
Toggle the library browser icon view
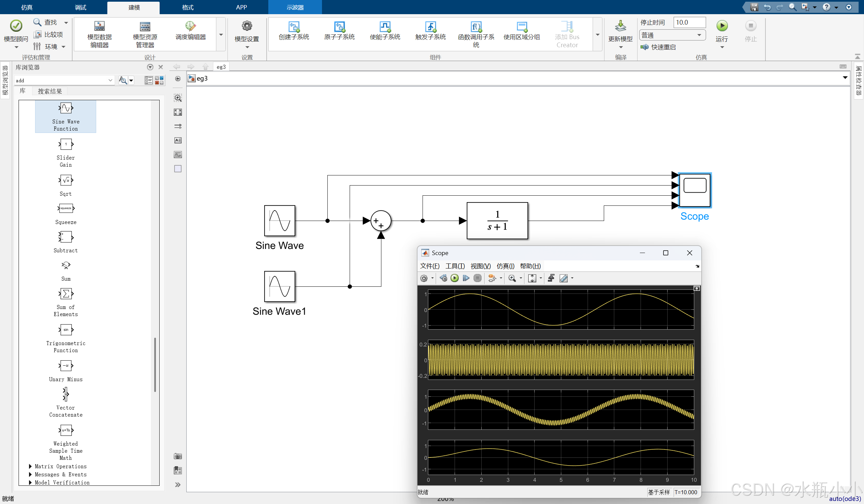click(x=159, y=81)
